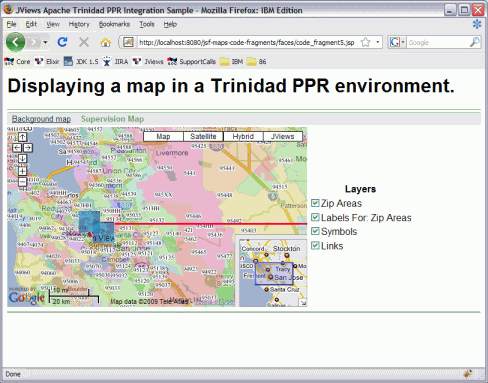The width and height of the screenshot is (488, 383).
Task: Click the site identity icon in address bar
Action: pyautogui.click(x=128, y=42)
